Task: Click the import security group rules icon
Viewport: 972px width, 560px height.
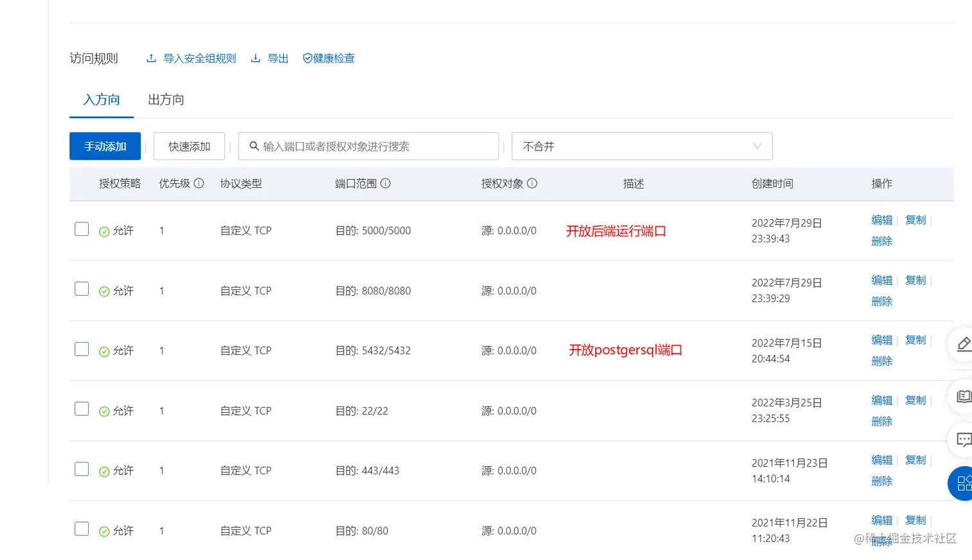Action: click(151, 59)
